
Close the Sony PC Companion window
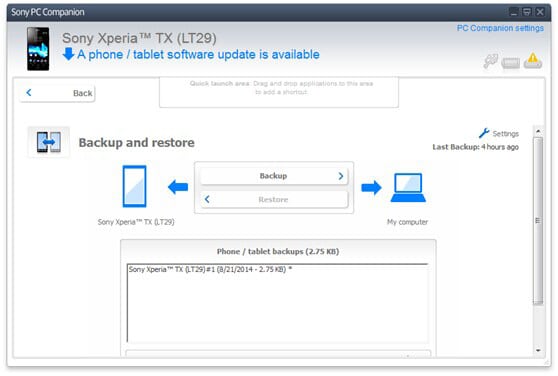(x=540, y=12)
